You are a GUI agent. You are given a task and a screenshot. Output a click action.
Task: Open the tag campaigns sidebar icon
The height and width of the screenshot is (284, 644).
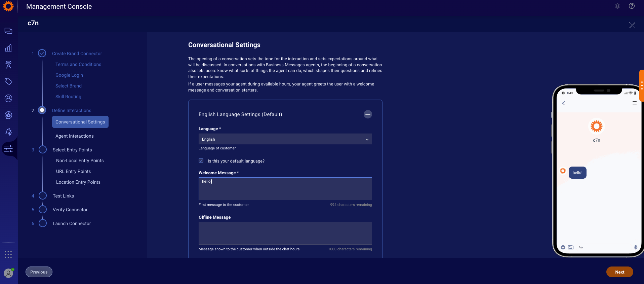pos(8,81)
